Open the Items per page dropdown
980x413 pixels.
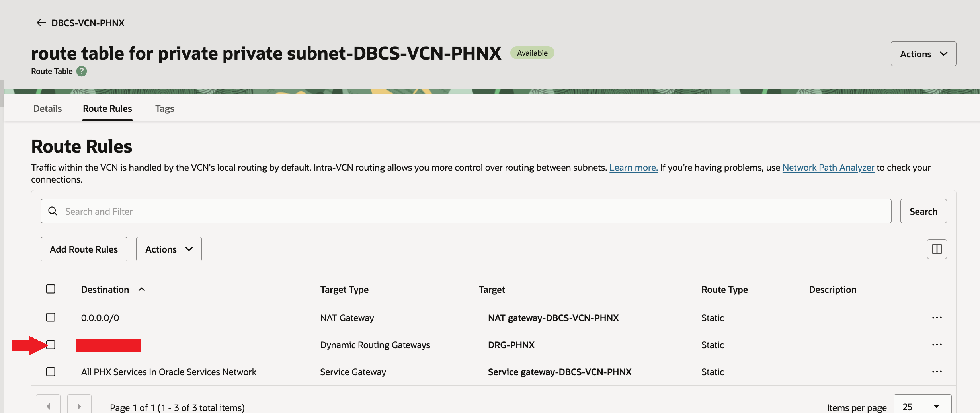922,407
